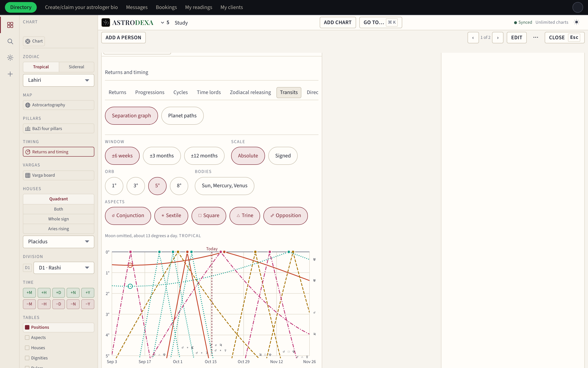
Task: Open Astrocartography map globe
Action: 59,105
